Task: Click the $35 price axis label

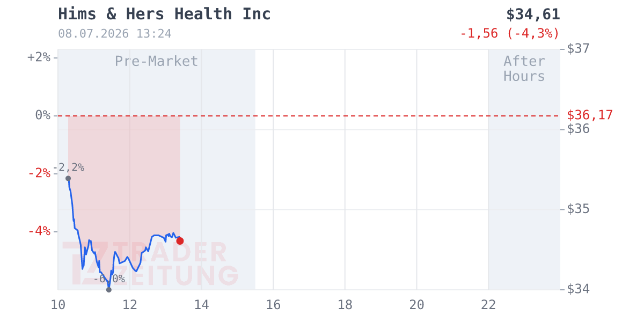Action: coord(578,209)
